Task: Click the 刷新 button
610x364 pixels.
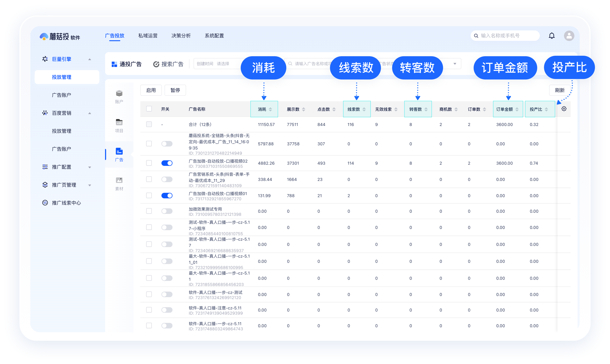Action: (x=560, y=90)
